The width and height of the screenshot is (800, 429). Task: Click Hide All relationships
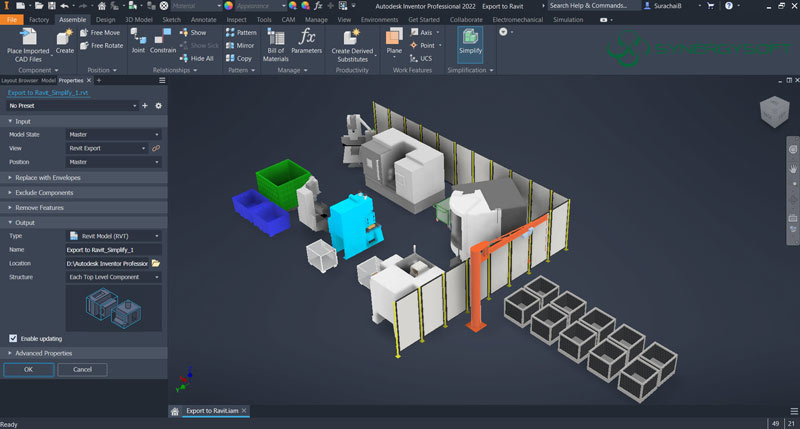pyautogui.click(x=196, y=59)
